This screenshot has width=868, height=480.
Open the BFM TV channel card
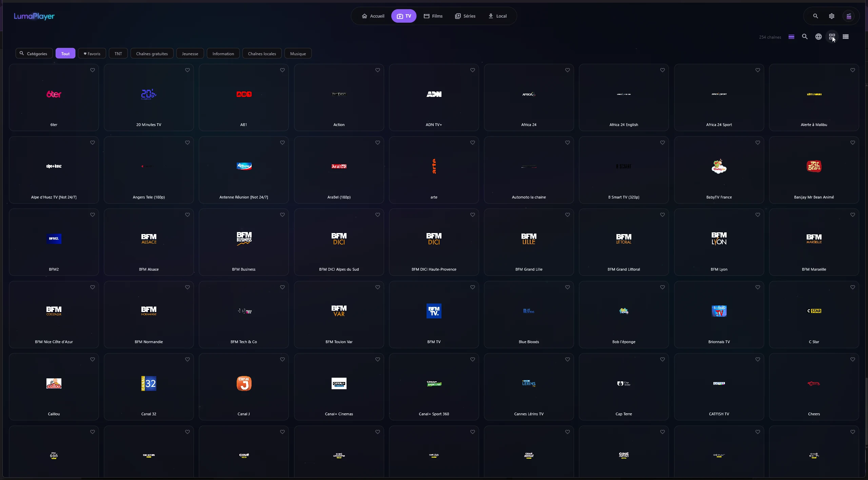[434, 314]
